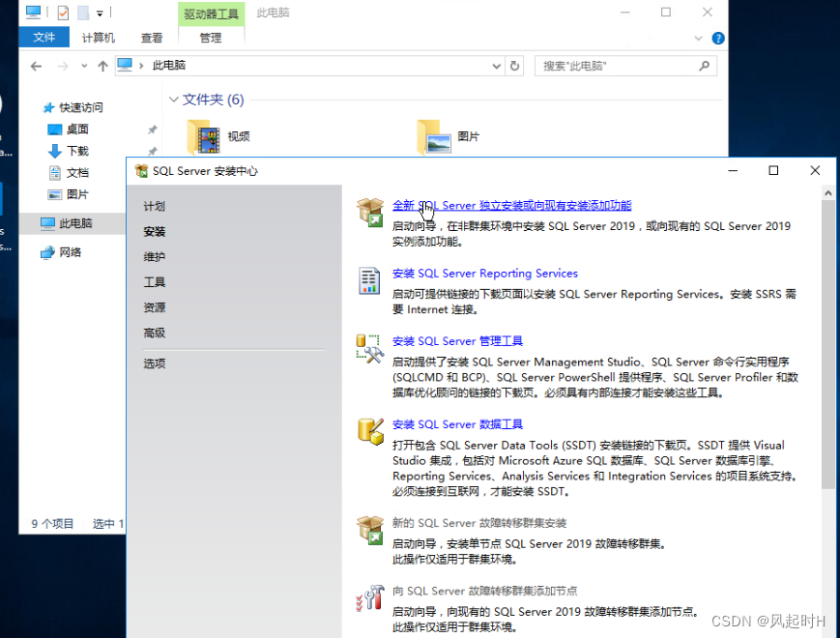Click the cluster install icon beside 新的故障转移群集安装
840x638 pixels.
(370, 529)
